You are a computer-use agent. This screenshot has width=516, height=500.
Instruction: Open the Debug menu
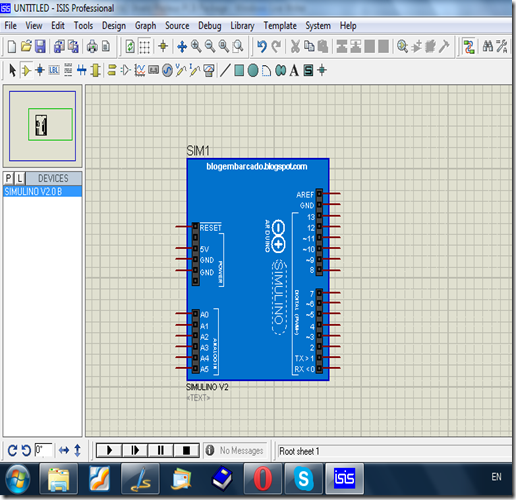(210, 26)
